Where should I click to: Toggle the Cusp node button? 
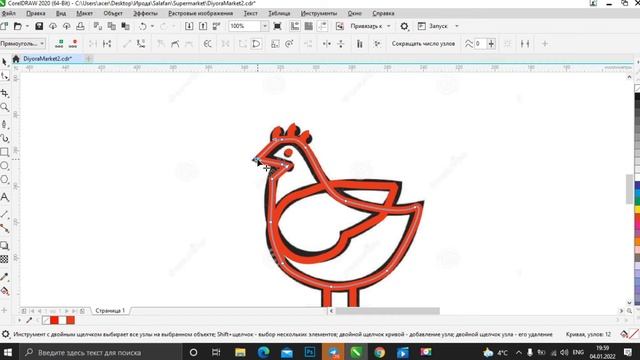(161, 44)
